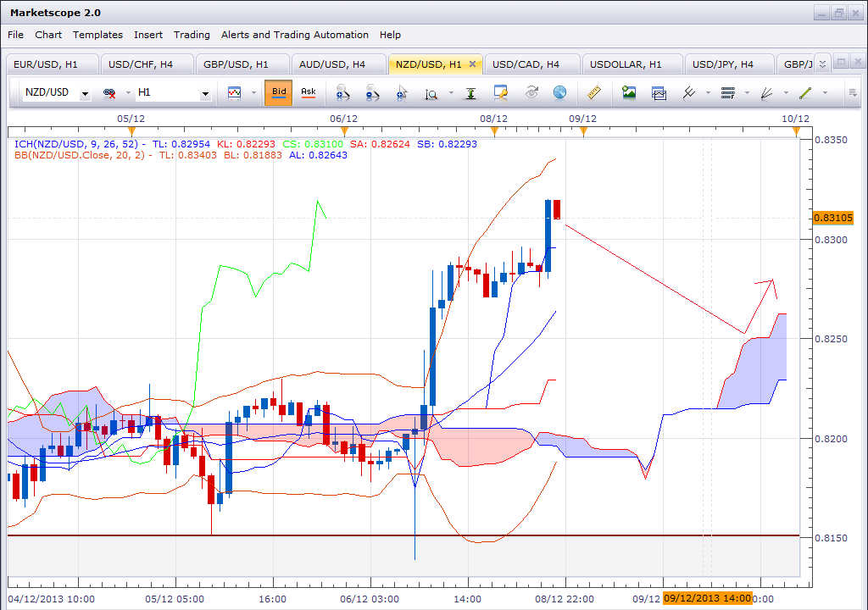The height and width of the screenshot is (610, 868).
Task: Select the trend line drawing tool
Action: pyautogui.click(x=805, y=92)
